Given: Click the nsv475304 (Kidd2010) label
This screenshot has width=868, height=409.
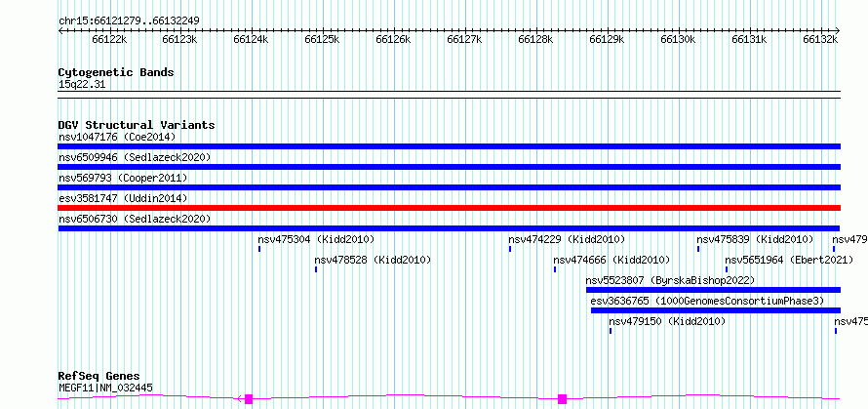Looking at the screenshot, I should coord(316,239).
